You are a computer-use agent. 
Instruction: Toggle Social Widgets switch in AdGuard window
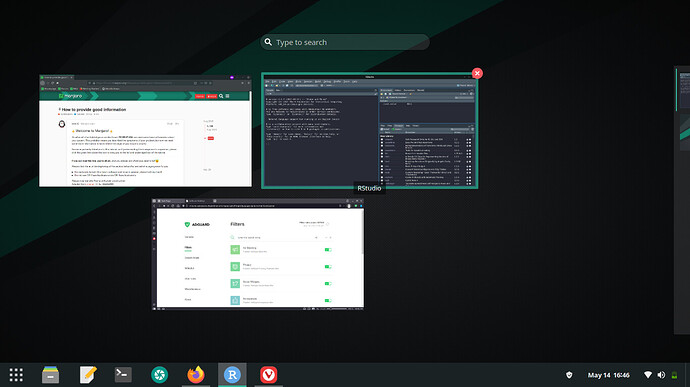tap(328, 284)
